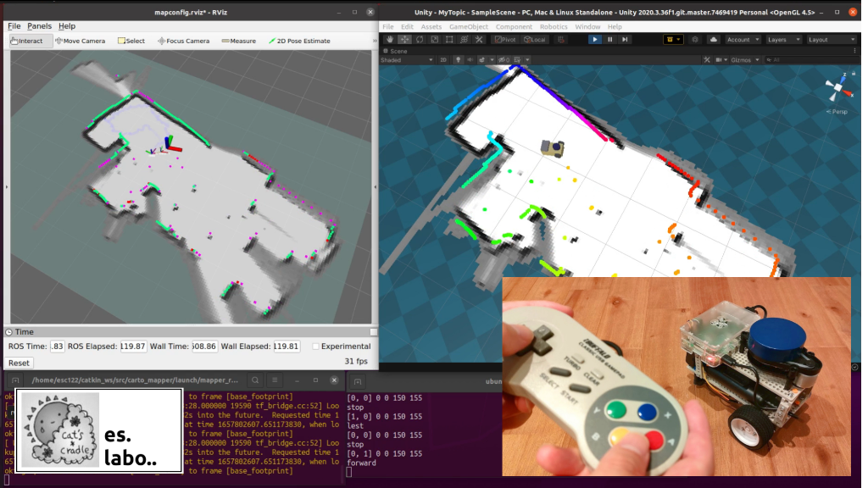Open the Gizmos dropdown
Image resolution: width=868 pixels, height=488 pixels.
[x=744, y=60]
